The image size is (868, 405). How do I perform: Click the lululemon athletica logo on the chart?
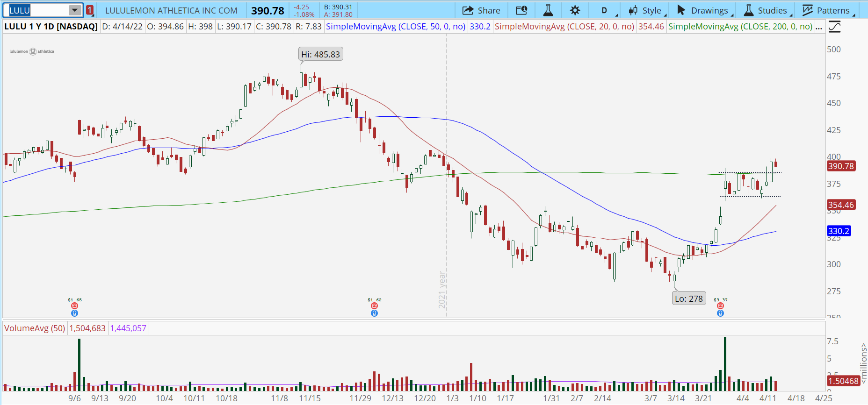32,51
